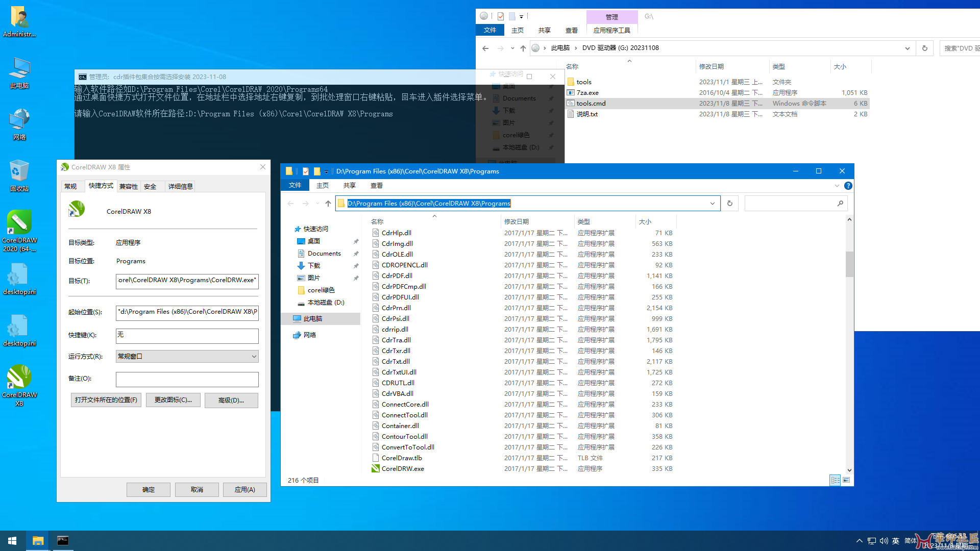Open quick access toolbar dropdown in Programs window
Viewport: 980px width, 551px height.
coord(327,172)
